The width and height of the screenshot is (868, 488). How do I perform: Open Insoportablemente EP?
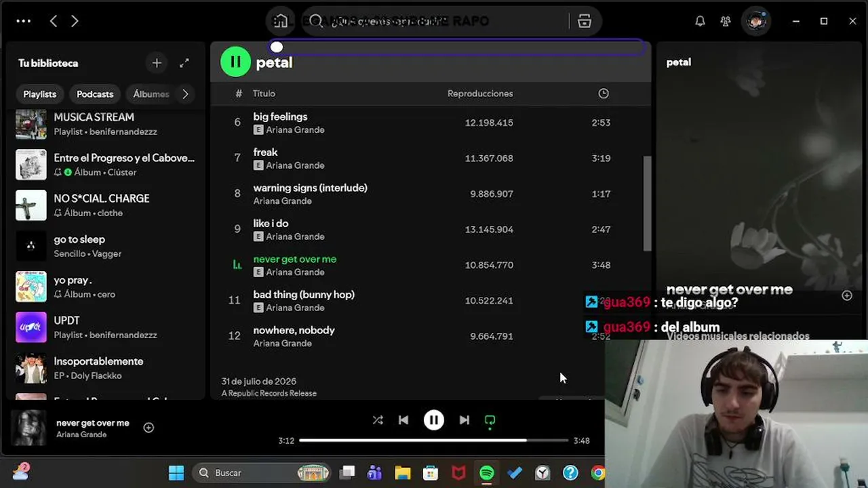point(105,368)
